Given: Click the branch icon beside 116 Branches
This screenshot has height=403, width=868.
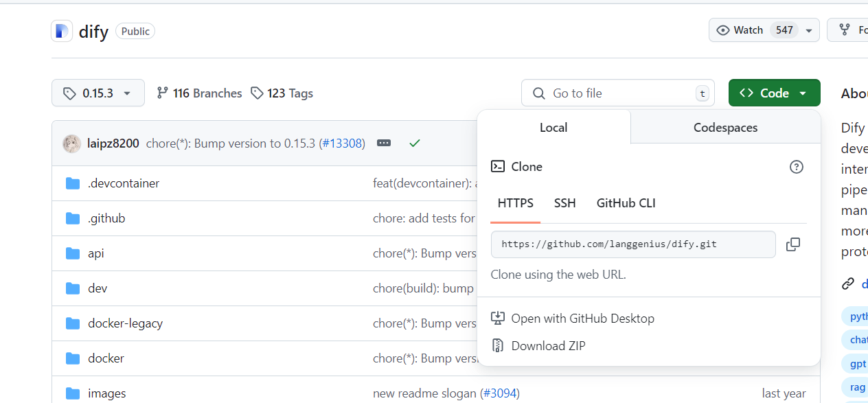Looking at the screenshot, I should [x=162, y=93].
